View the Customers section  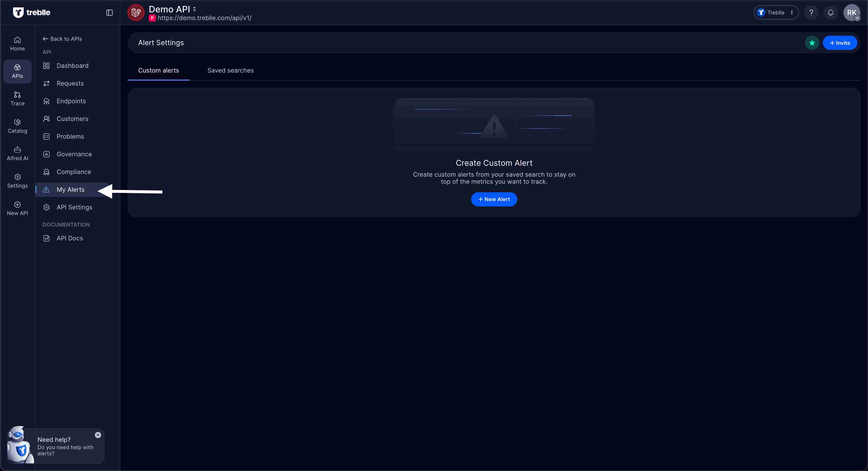(x=72, y=119)
